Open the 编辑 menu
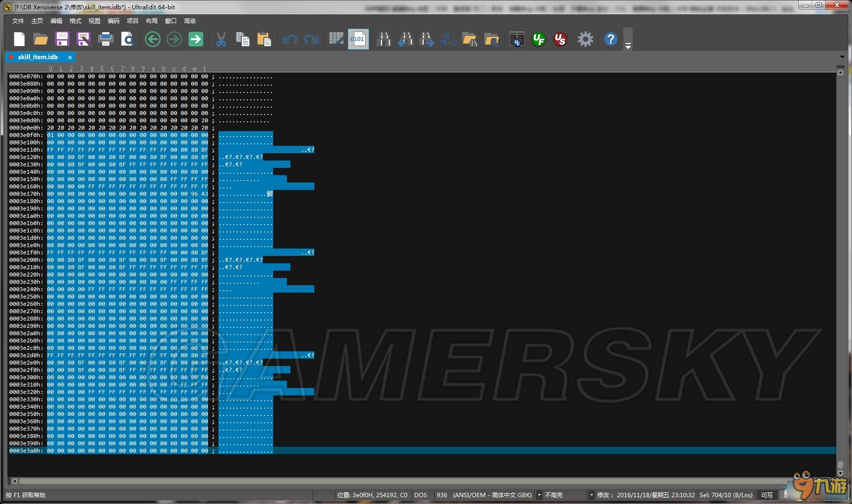 [x=56, y=21]
